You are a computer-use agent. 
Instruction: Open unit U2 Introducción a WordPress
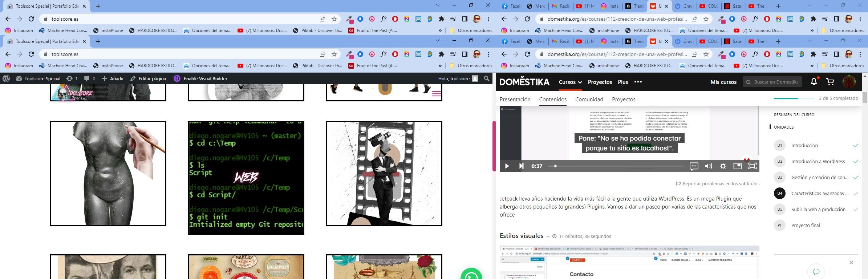pyautogui.click(x=816, y=161)
